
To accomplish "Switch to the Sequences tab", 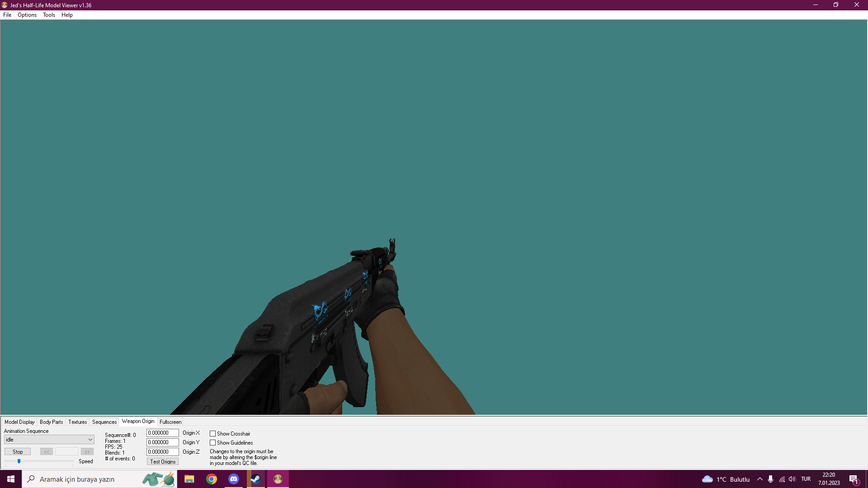I will tap(104, 422).
